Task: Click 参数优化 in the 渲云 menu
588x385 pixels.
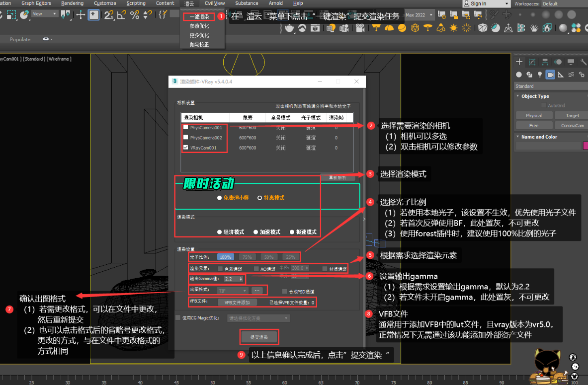Action: 199,26
